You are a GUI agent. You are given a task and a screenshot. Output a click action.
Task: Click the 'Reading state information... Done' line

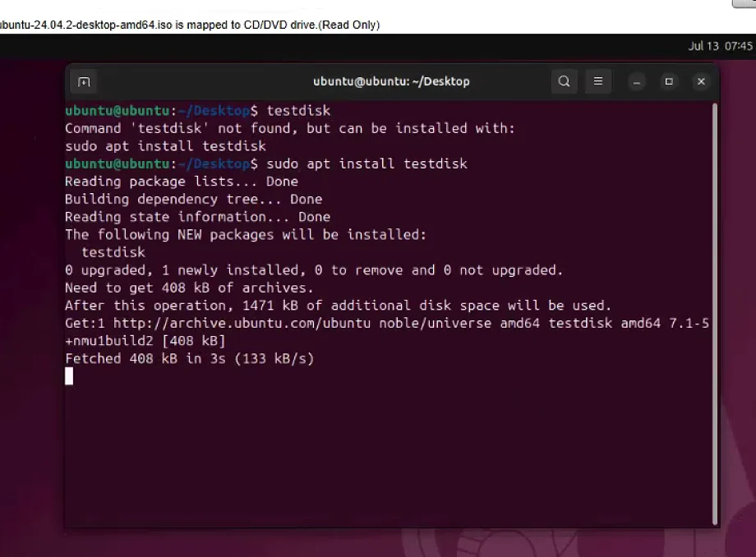coord(198,217)
